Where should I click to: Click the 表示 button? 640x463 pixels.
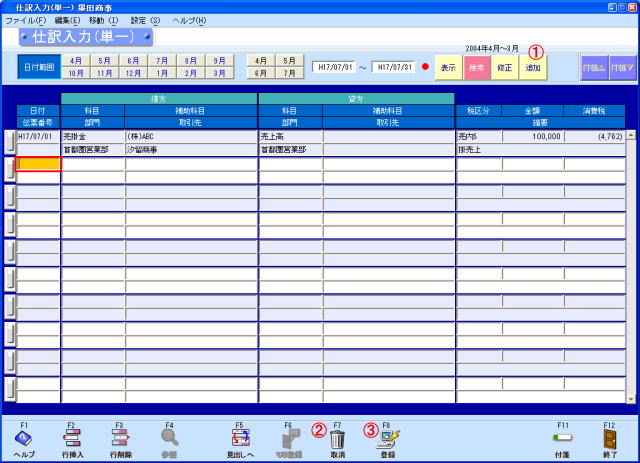pyautogui.click(x=448, y=67)
